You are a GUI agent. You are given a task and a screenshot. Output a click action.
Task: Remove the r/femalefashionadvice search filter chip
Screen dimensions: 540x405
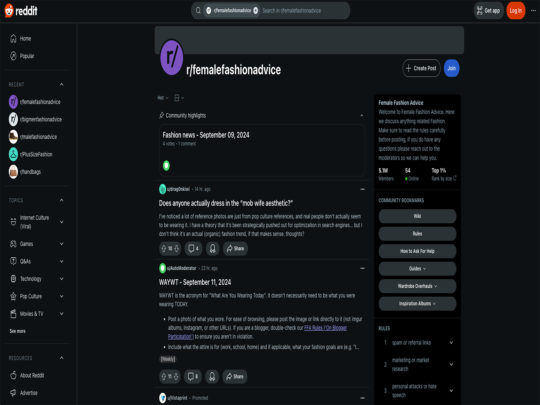256,11
